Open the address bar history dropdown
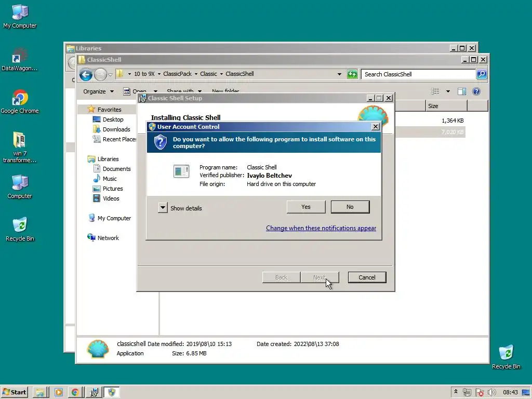532x399 pixels. point(339,74)
